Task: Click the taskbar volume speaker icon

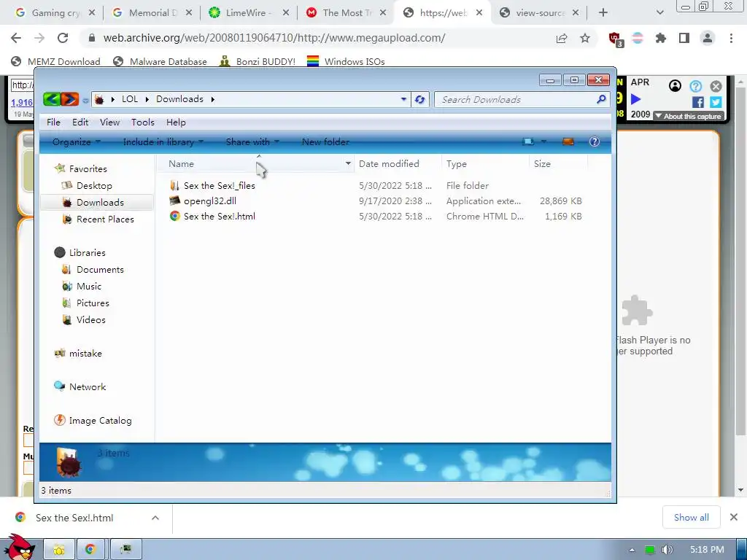Action: click(667, 550)
